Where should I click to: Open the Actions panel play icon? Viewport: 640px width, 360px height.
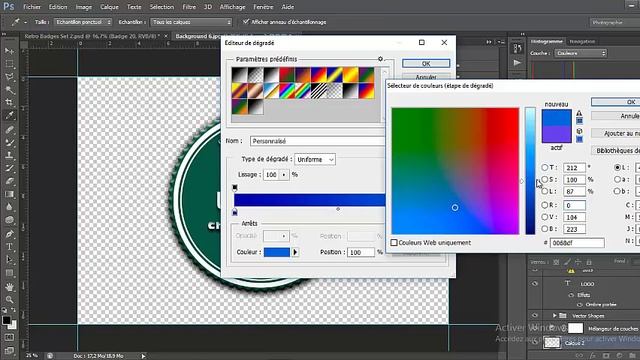coord(518,63)
